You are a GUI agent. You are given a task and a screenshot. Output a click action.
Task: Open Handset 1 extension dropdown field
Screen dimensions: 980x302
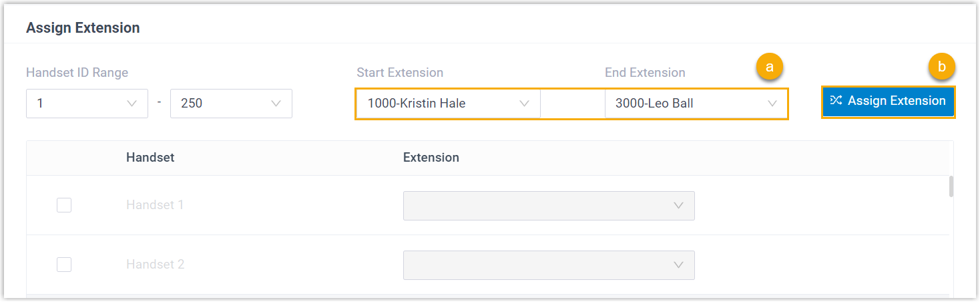pyautogui.click(x=547, y=205)
